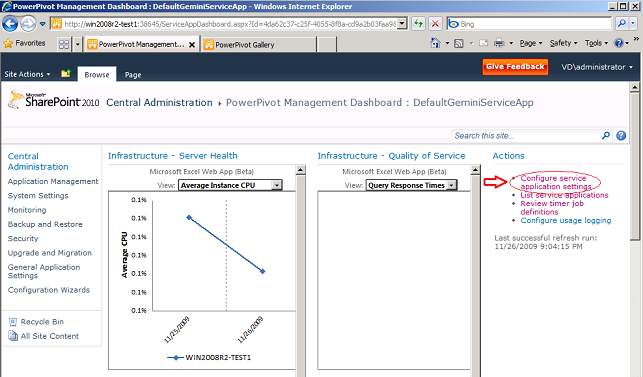Viewport: 643px width, 377px height.
Task: Click the Quick Tabs grid icon
Action: pyautogui.click(x=64, y=44)
